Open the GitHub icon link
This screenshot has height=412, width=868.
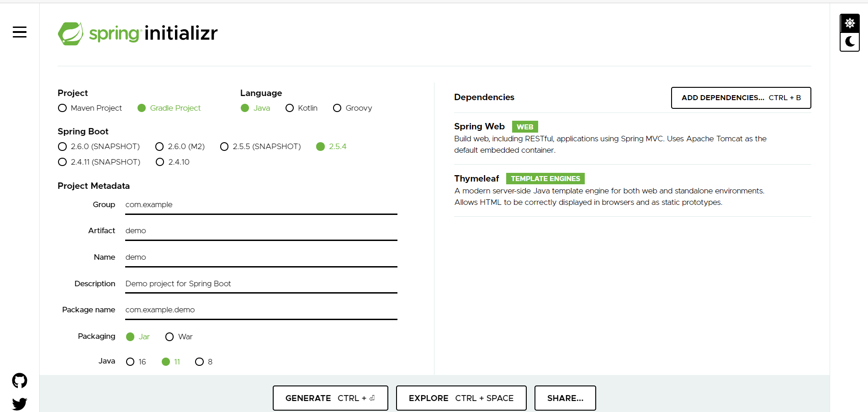click(20, 380)
